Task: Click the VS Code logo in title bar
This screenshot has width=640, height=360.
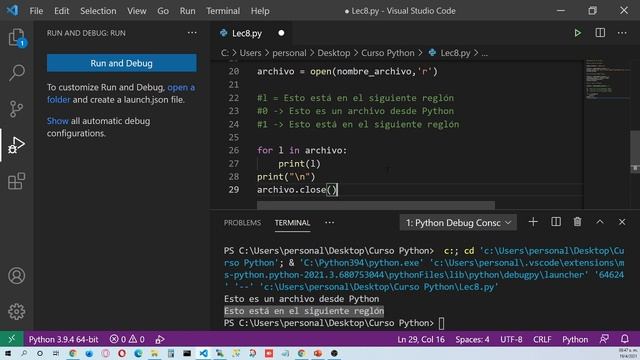Action: [x=12, y=10]
